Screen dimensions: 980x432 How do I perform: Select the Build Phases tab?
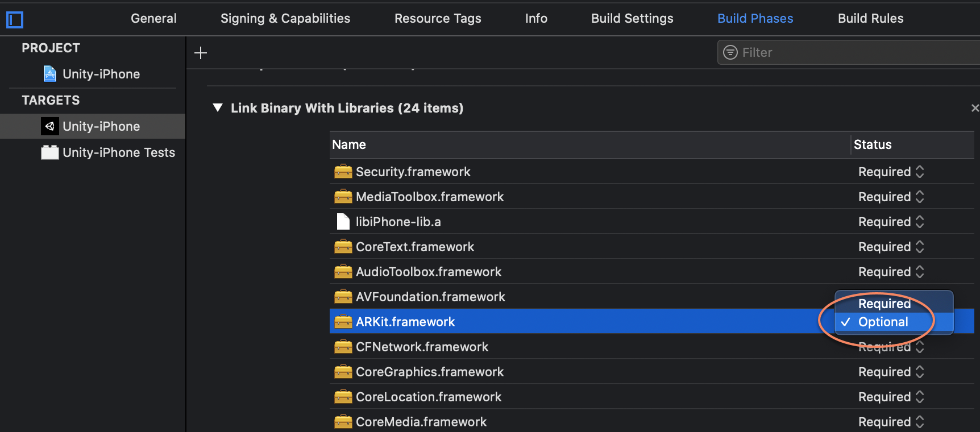[755, 18]
